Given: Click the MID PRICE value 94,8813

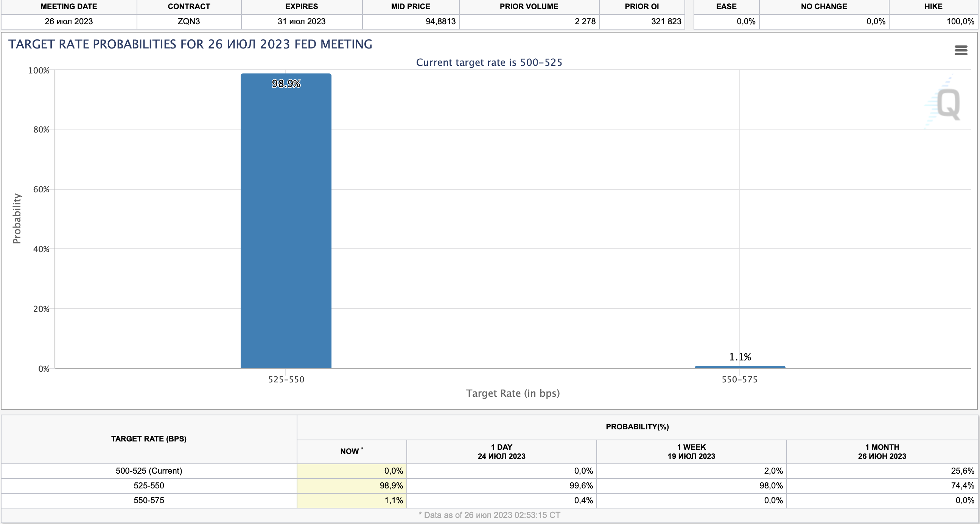Looking at the screenshot, I should click(x=440, y=21).
